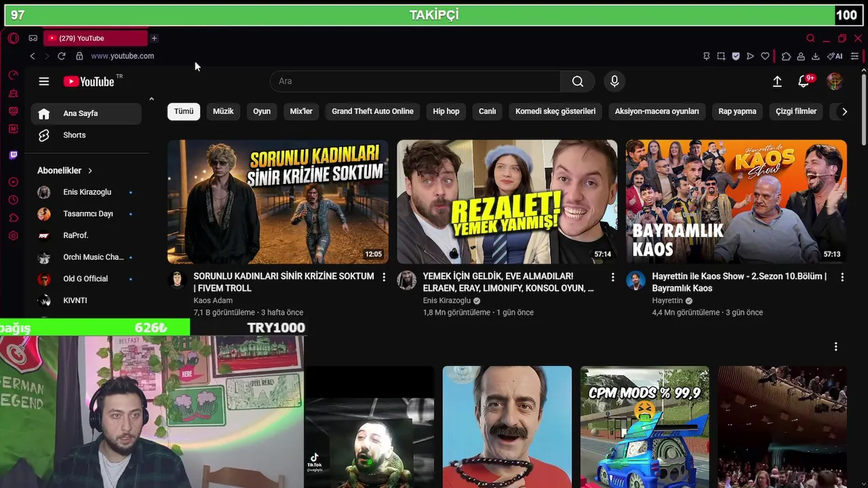Start voice search with microphone
The width and height of the screenshot is (868, 488).
614,81
